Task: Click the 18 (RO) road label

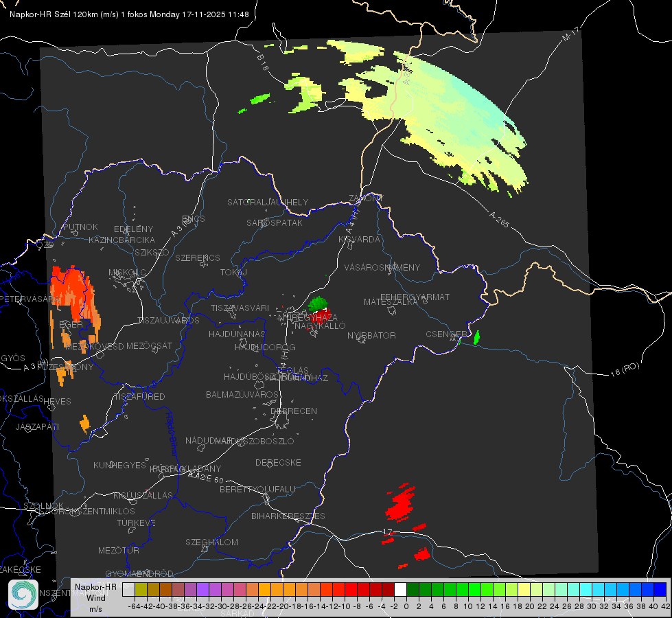Action: 625,369
